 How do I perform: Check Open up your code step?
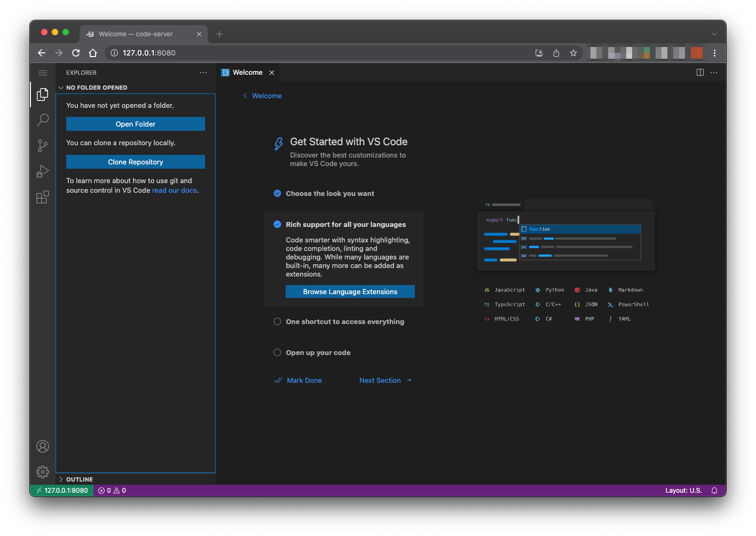click(x=278, y=352)
